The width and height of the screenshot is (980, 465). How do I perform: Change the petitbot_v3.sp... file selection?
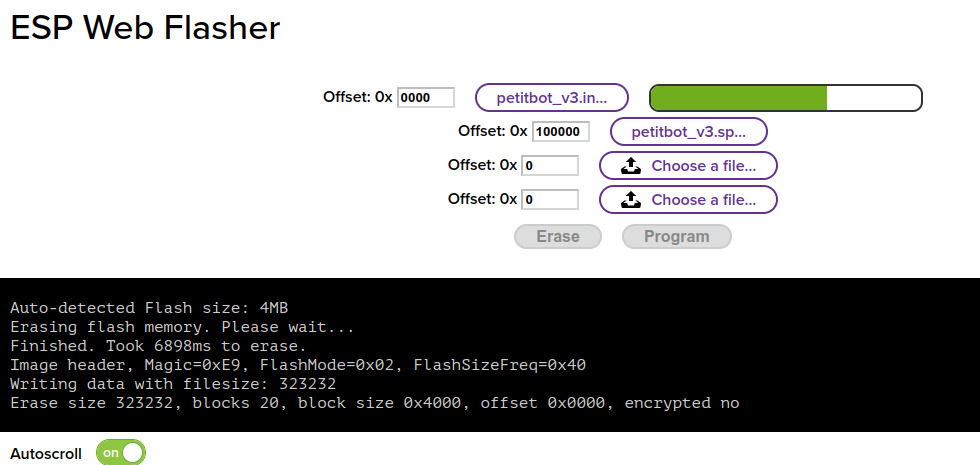tap(688, 132)
